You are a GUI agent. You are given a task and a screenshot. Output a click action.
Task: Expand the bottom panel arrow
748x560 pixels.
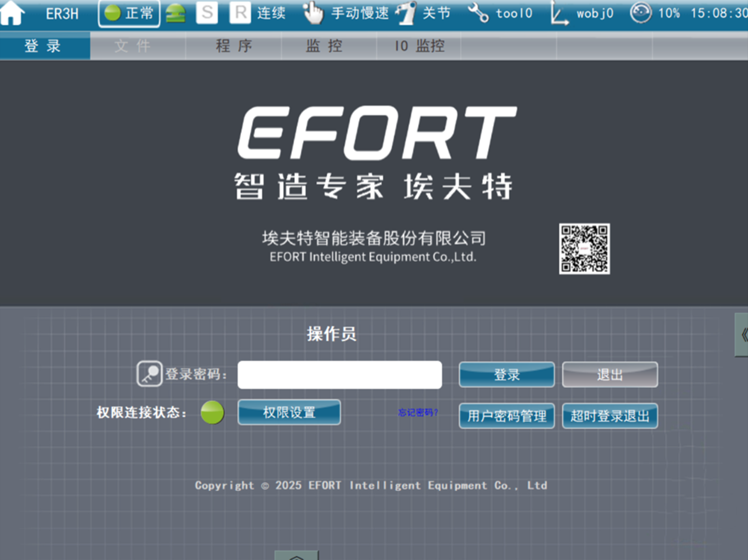[296, 556]
